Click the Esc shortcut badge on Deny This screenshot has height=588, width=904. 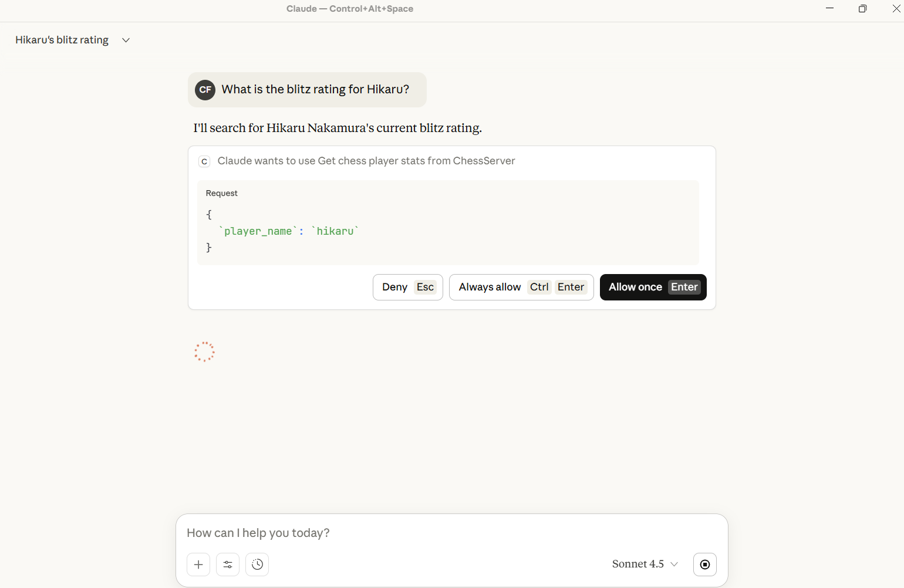tap(424, 287)
